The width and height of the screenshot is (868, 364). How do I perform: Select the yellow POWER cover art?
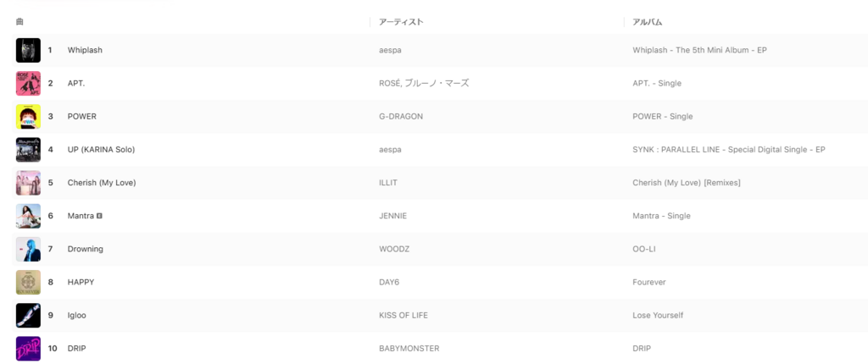tap(28, 116)
